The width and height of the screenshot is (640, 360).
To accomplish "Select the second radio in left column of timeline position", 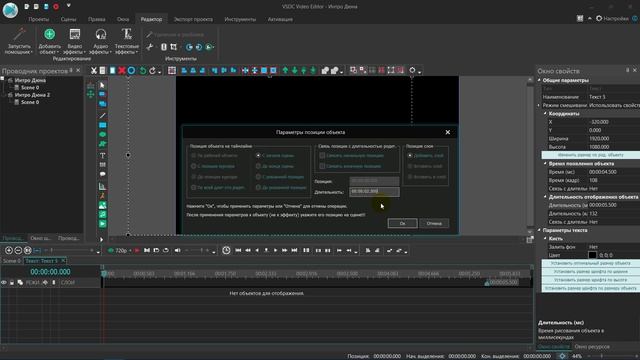I will (193, 166).
